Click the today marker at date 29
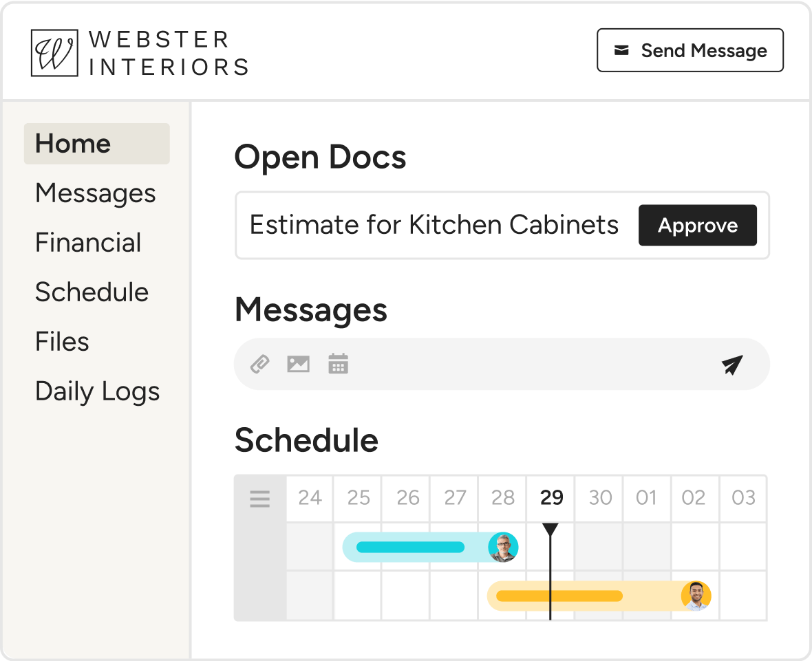812x661 pixels. [x=550, y=529]
